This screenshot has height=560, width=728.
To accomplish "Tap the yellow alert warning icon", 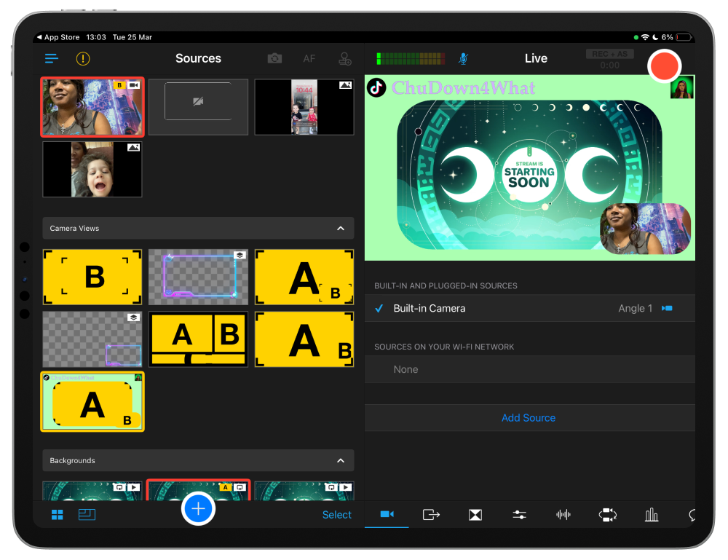I will (82, 58).
